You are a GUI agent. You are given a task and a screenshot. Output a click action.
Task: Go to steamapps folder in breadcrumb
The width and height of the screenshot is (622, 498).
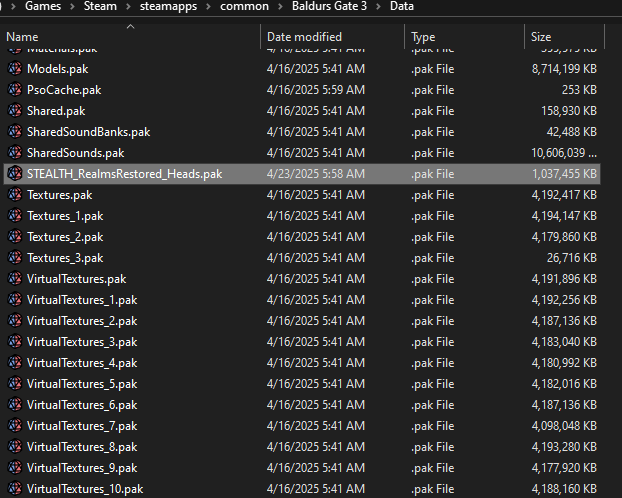pos(168,6)
